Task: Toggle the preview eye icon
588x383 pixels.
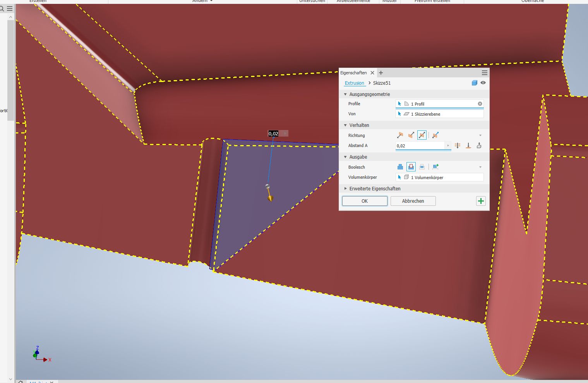Action: (483, 83)
